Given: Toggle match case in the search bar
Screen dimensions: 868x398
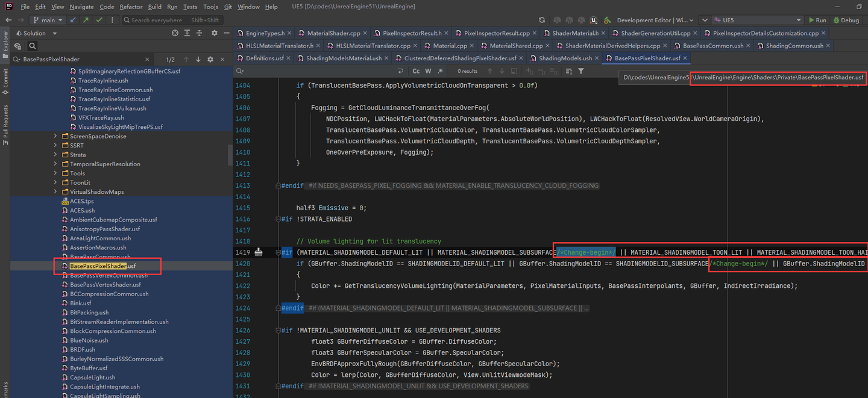Looking at the screenshot, I should pos(417,71).
